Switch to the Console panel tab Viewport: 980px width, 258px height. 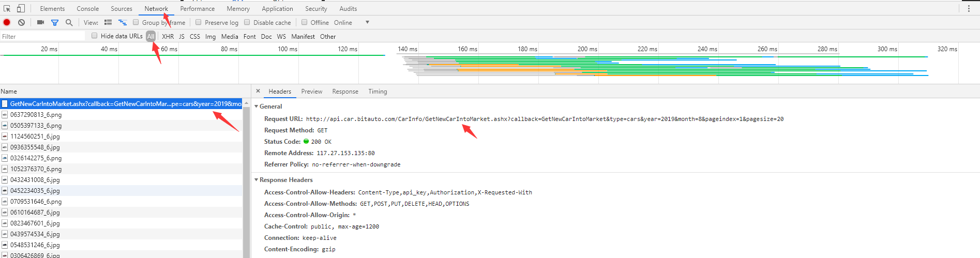pos(88,8)
